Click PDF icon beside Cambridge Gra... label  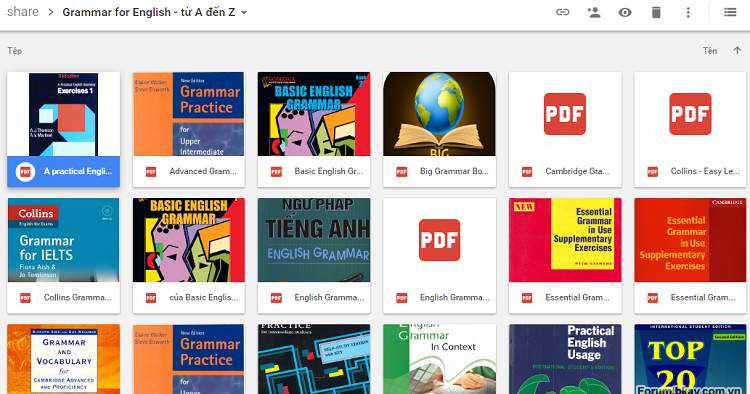(527, 172)
